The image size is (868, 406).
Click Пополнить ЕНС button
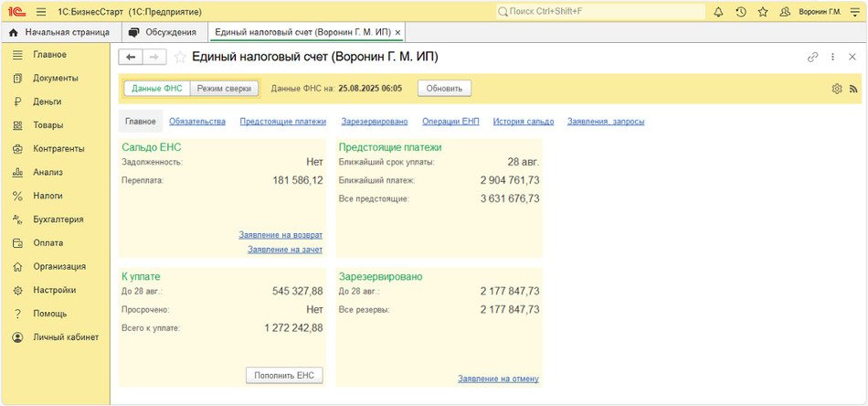[284, 376]
